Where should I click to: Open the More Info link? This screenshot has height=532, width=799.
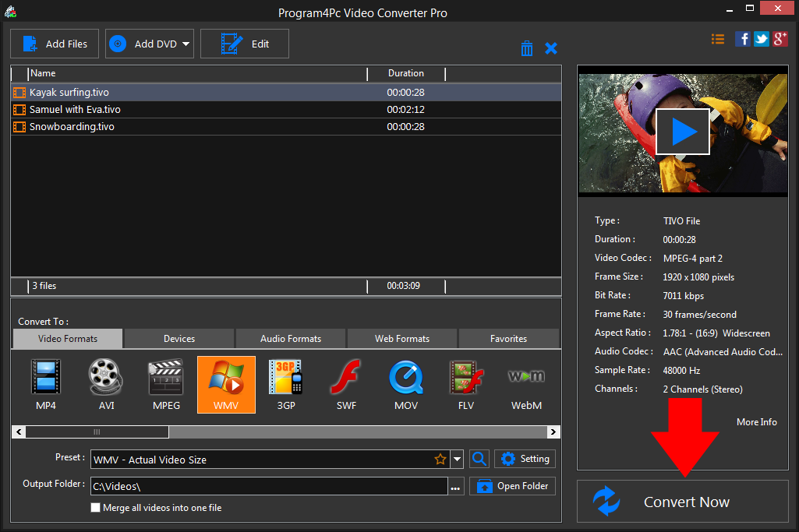tap(757, 422)
